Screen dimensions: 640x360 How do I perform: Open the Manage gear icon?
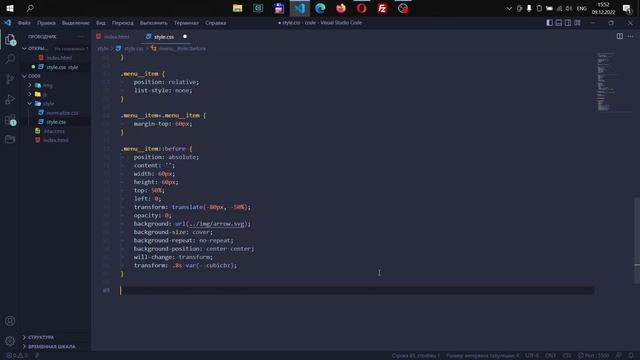click(10, 340)
